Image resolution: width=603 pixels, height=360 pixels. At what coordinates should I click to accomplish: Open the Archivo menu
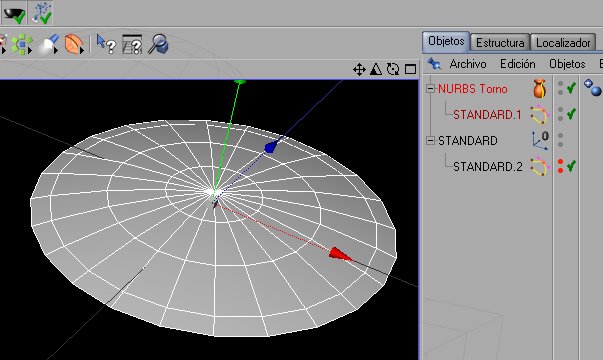(x=468, y=64)
